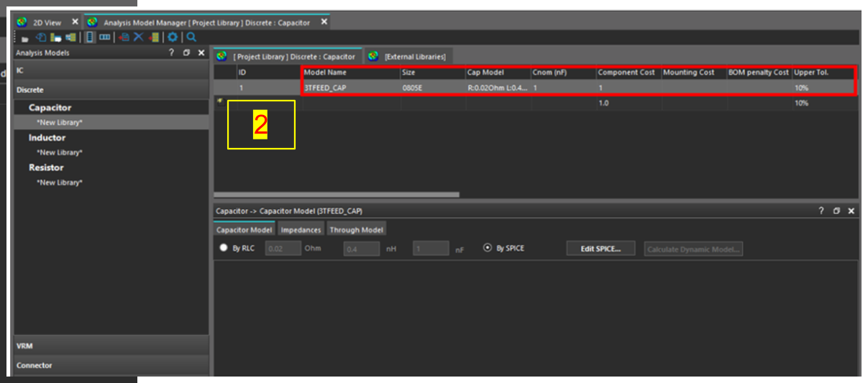The height and width of the screenshot is (383, 868).
Task: Click the yellow library folder toolbar icon
Action: pyautogui.click(x=56, y=37)
